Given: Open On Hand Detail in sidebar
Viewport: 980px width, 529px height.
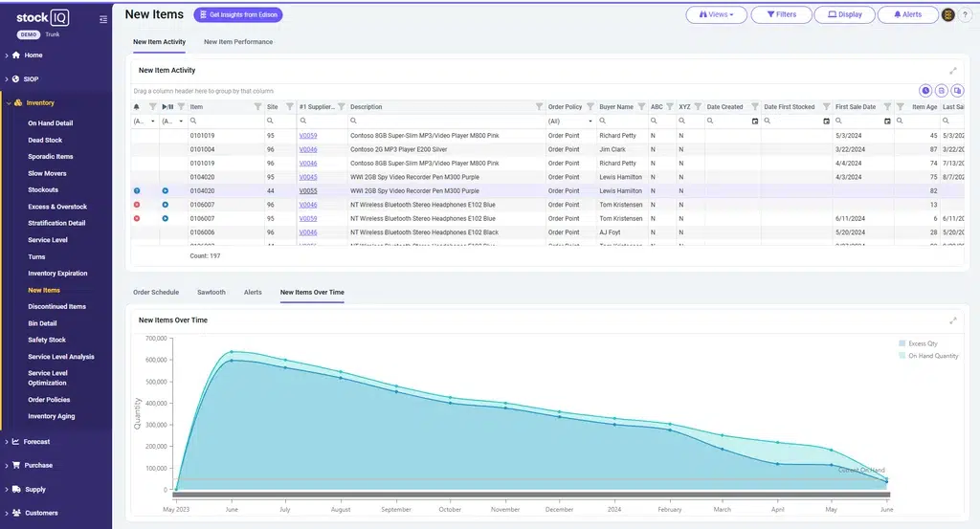Looking at the screenshot, I should pos(50,123).
